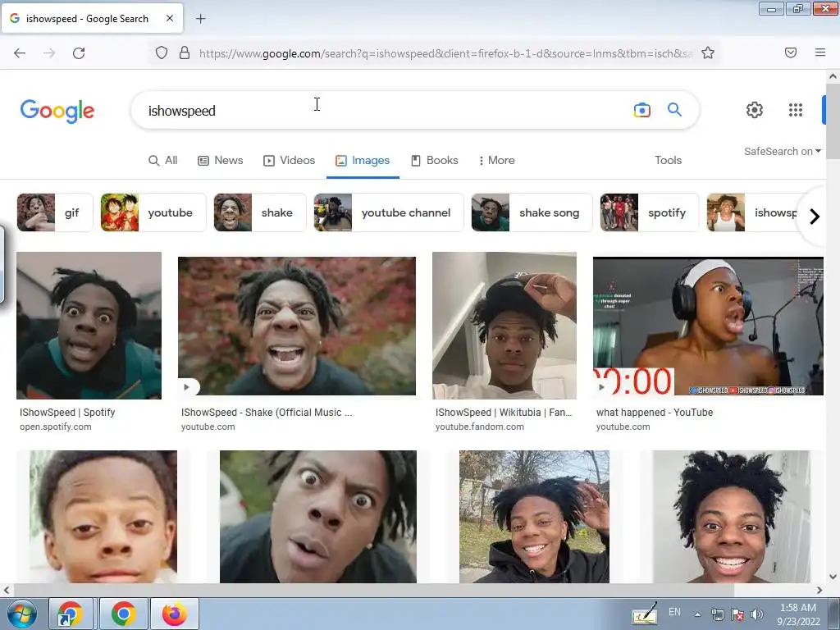This screenshot has width=840, height=630.
Task: Click the taskbar clock and date
Action: [798, 614]
